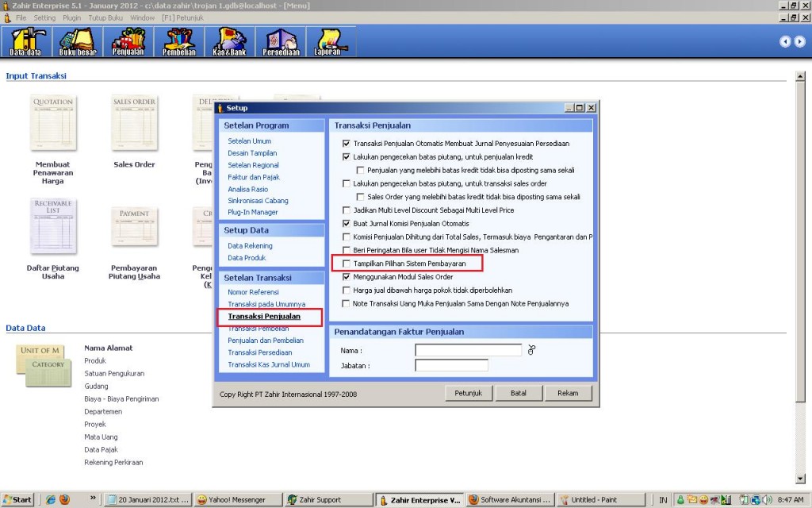This screenshot has height=508, width=812.
Task: Open the [F1] Petunjuk menu
Action: point(183,17)
